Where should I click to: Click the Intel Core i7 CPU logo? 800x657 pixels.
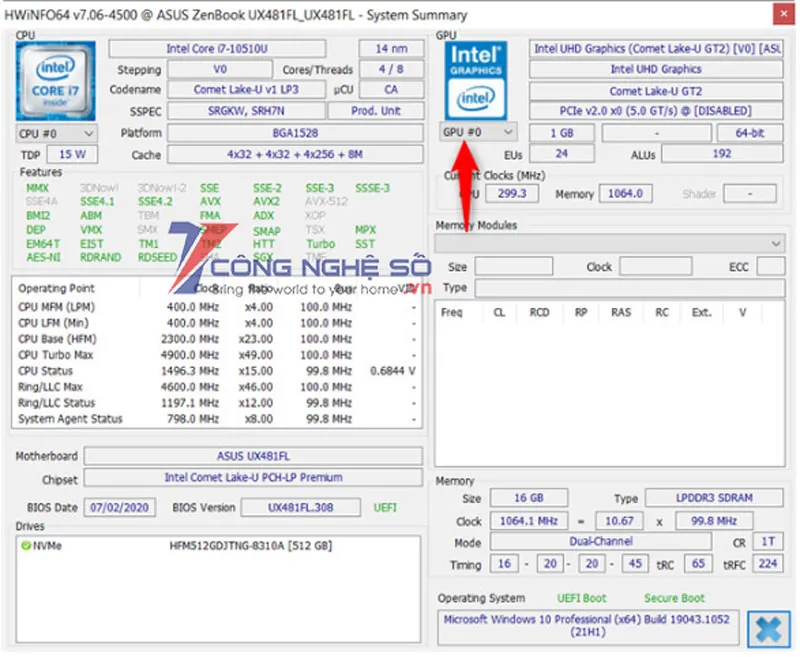56,80
